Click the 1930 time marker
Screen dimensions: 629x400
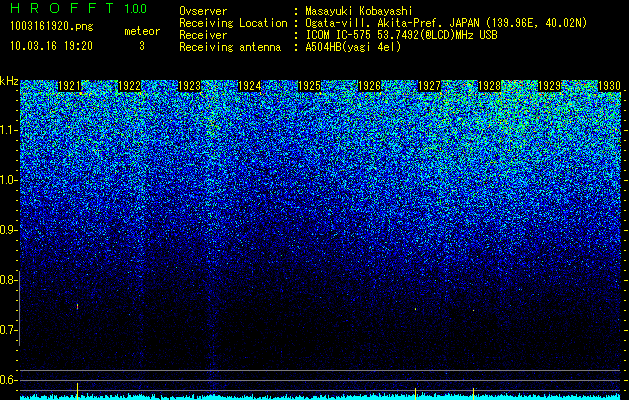pyautogui.click(x=609, y=86)
